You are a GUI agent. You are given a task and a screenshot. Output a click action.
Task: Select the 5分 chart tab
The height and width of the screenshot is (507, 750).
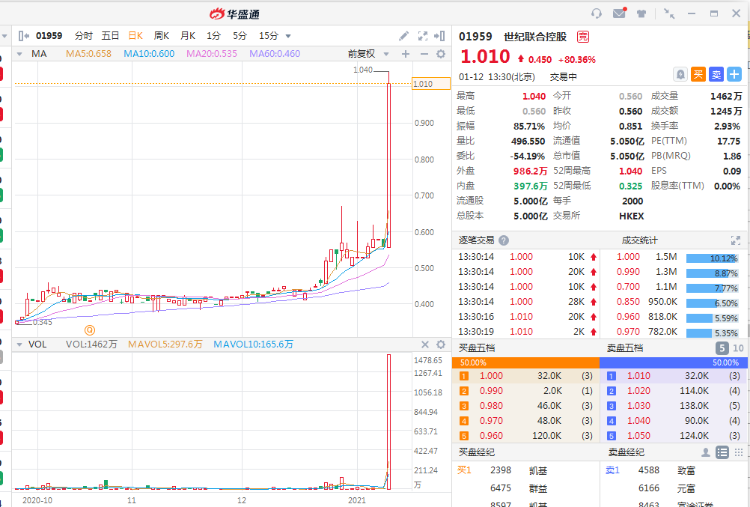click(240, 35)
